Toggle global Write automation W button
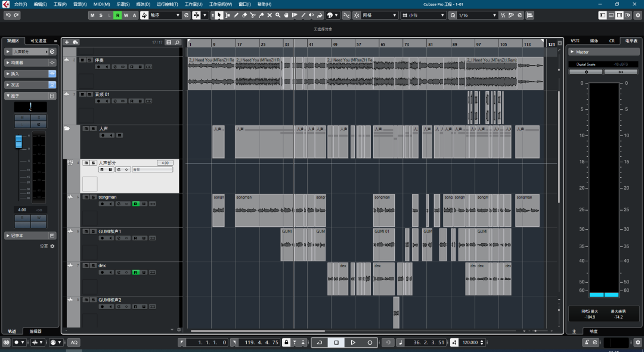Screen dimensions: 644x352 [x=126, y=15]
